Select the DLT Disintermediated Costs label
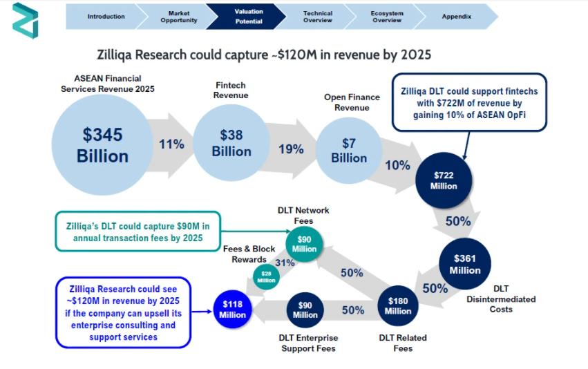The image size is (588, 369). click(501, 299)
